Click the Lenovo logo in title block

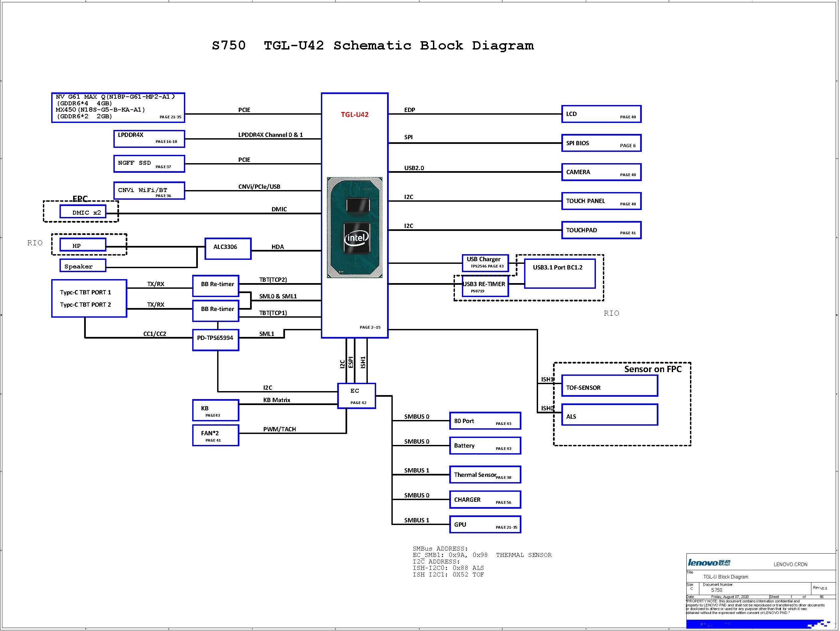coord(709,563)
